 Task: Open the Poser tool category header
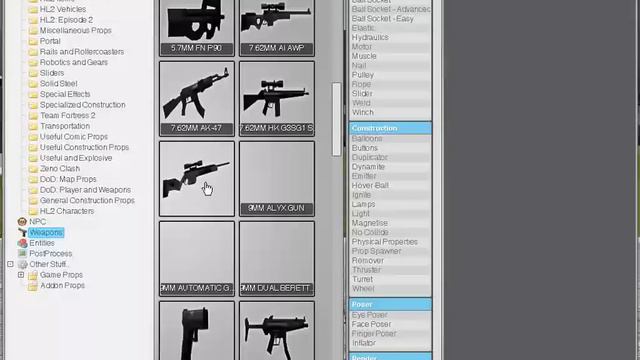(390, 304)
